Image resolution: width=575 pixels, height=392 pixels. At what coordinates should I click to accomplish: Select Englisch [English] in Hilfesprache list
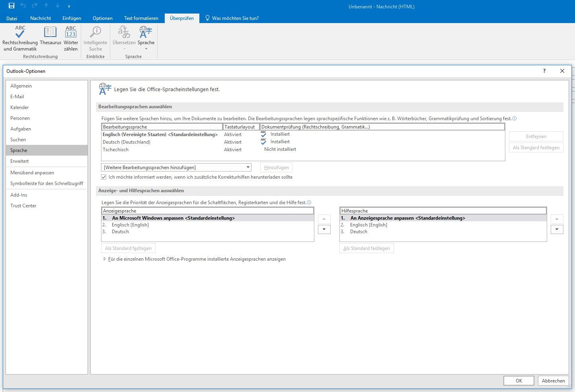pos(443,225)
